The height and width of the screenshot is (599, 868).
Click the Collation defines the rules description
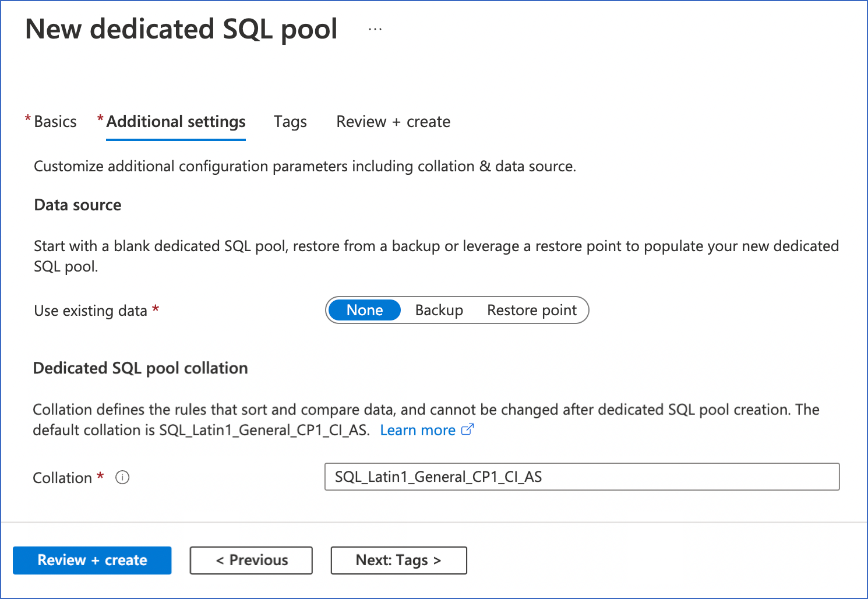[x=426, y=420]
